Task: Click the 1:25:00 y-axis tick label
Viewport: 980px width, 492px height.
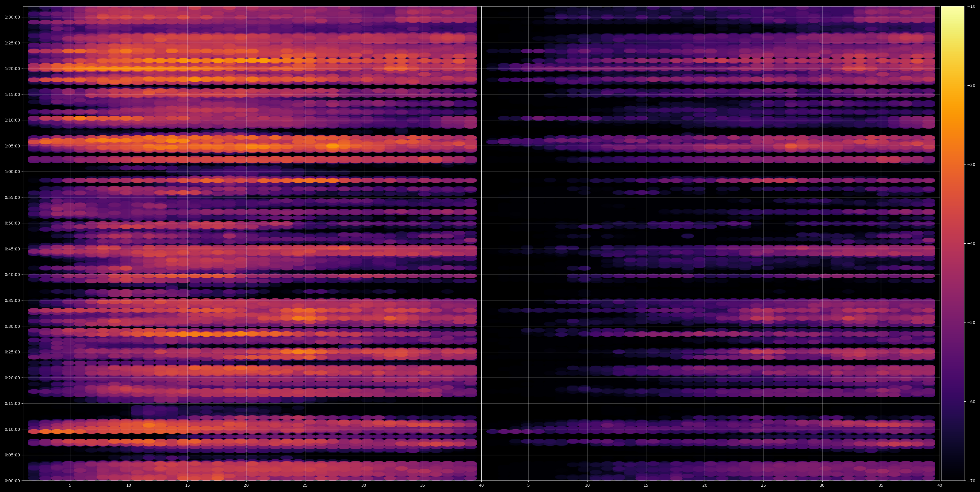Action: coord(13,43)
